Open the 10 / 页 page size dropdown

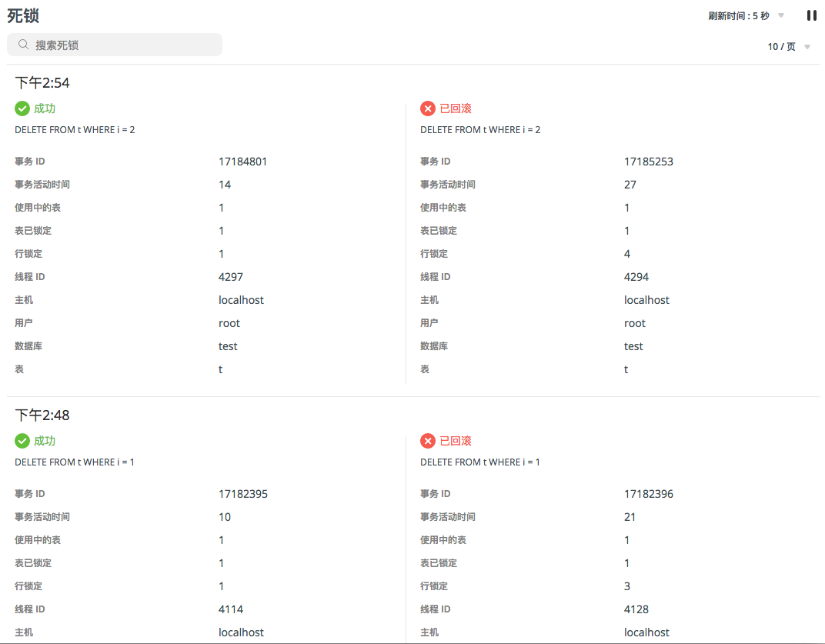coord(807,47)
